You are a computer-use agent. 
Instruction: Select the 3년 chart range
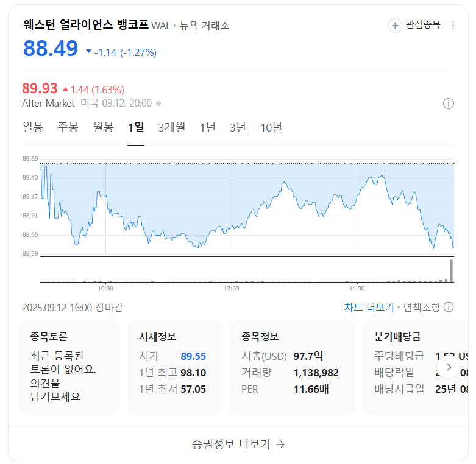pos(238,127)
